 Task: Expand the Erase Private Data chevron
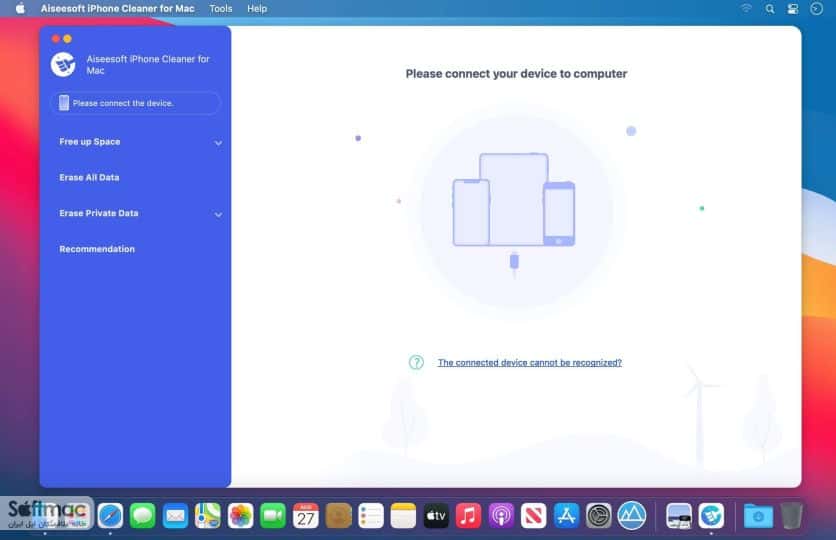[x=218, y=214]
